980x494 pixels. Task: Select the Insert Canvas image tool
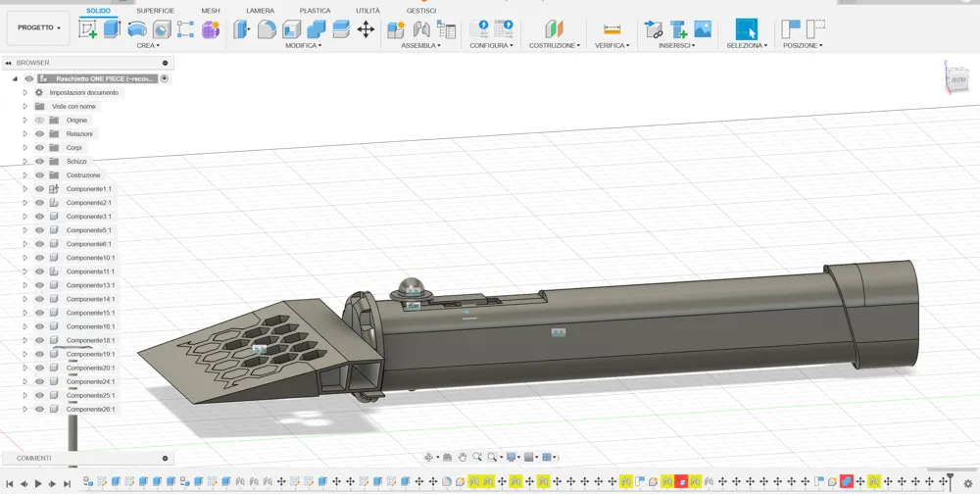703,28
